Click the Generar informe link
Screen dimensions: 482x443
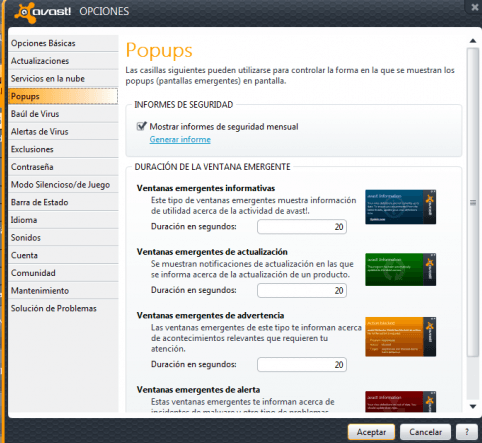[180, 139]
